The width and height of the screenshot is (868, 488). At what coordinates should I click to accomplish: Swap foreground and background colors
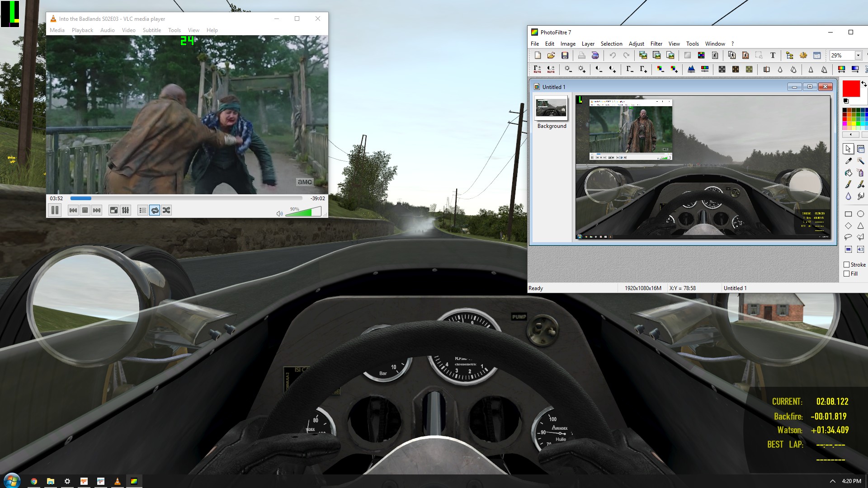point(864,84)
